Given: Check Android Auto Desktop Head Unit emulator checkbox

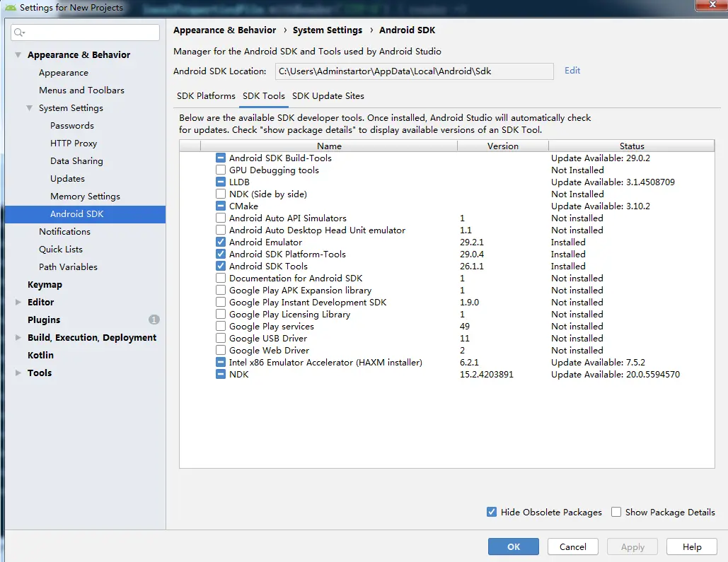Looking at the screenshot, I should 221,230.
